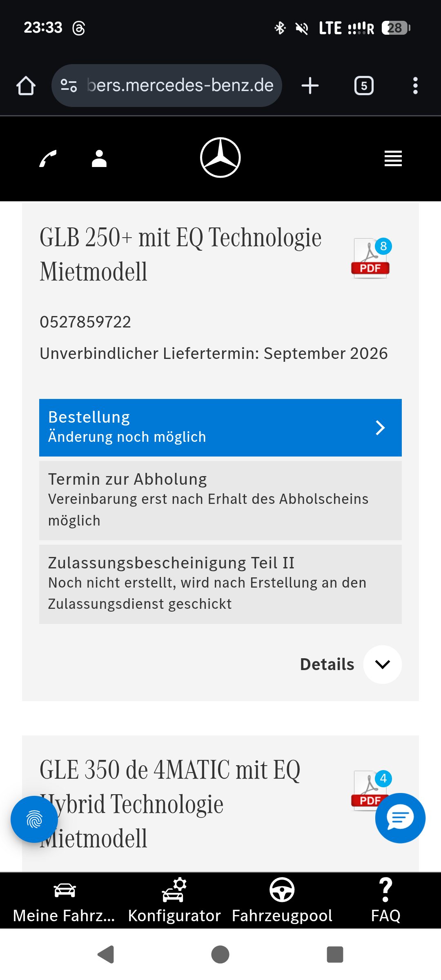Tap the Mercedes-Benz star logo

[x=220, y=158]
